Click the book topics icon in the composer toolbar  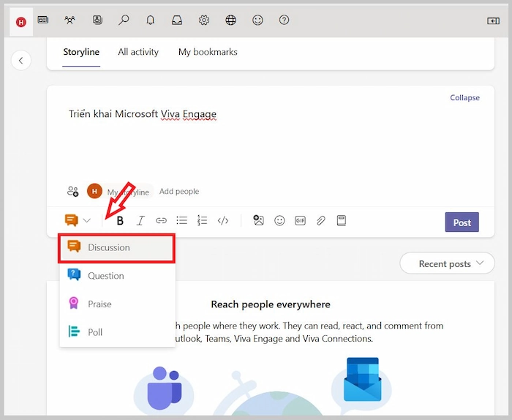342,221
